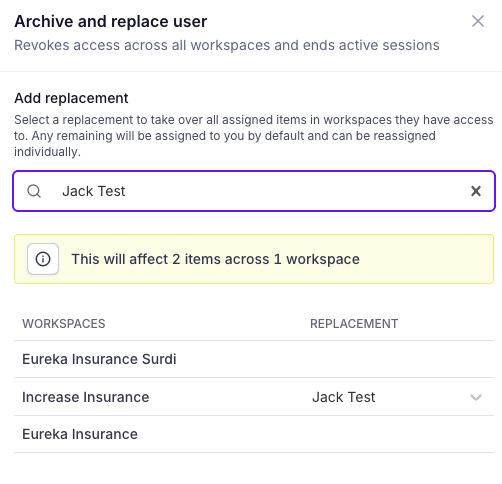Open Jack Test replacement dropdown for Increase Insurance
Image resolution: width=502 pixels, height=484 pixels.
(397, 397)
